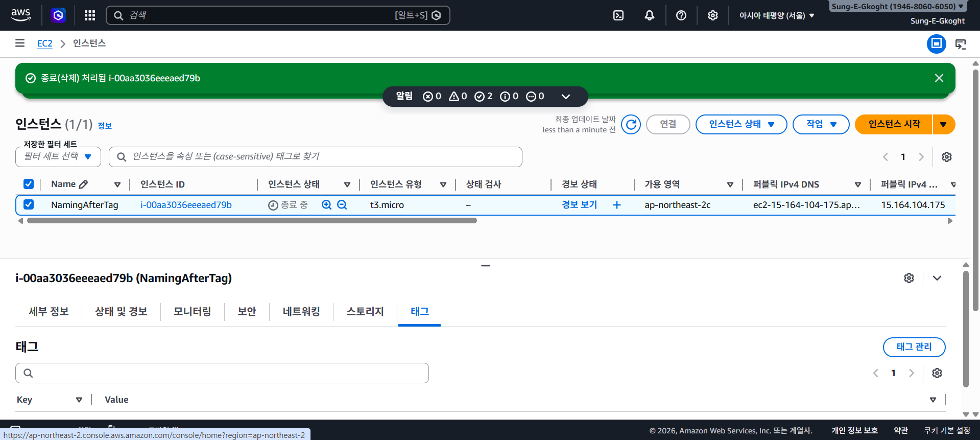This screenshot has width=980, height=440.
Task: Switch to the 상태 및 경보 tab
Action: tap(121, 311)
